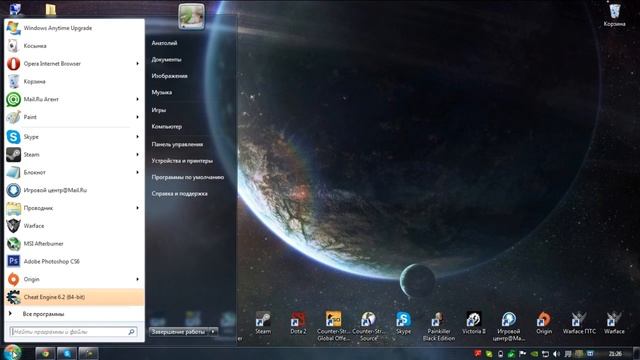640x360 pixels.
Task: Expand the Origin jump list arrow
Action: click(138, 279)
